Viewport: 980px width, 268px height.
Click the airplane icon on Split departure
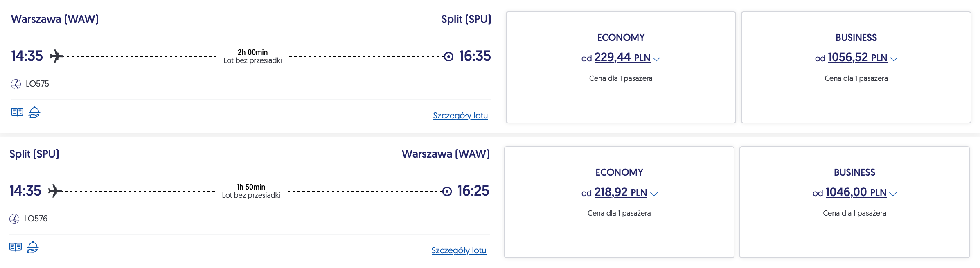(x=55, y=191)
